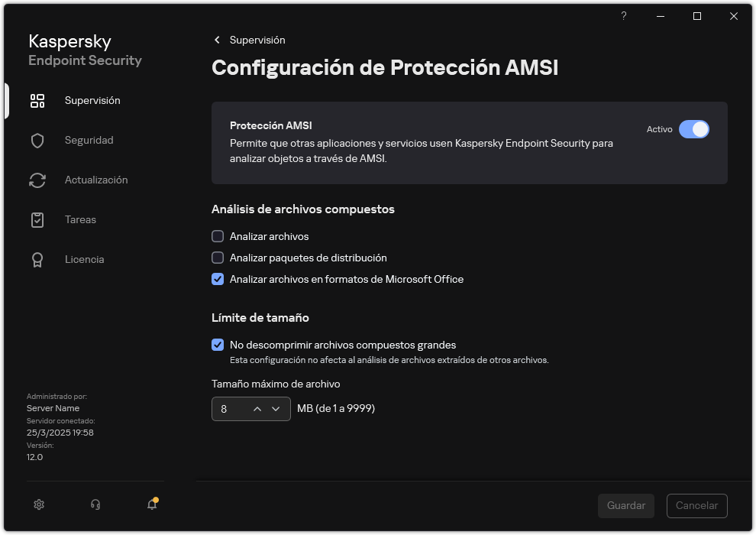756x535 pixels.
Task: Return to Supervisión using the back arrow
Action: [x=216, y=40]
